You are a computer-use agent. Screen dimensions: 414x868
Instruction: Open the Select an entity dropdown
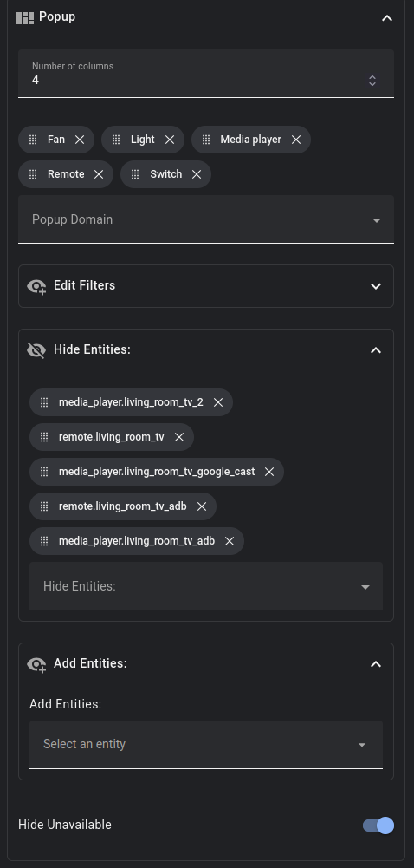point(206,745)
